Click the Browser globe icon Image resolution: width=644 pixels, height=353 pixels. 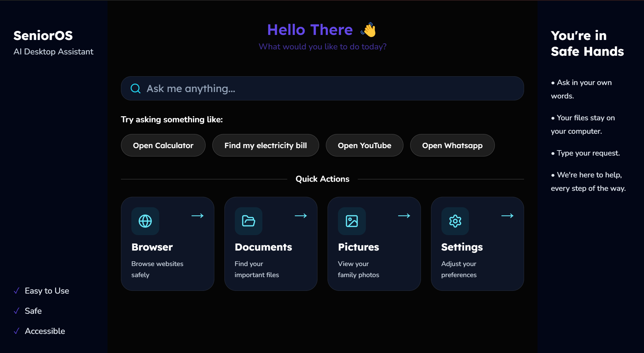[x=145, y=221]
